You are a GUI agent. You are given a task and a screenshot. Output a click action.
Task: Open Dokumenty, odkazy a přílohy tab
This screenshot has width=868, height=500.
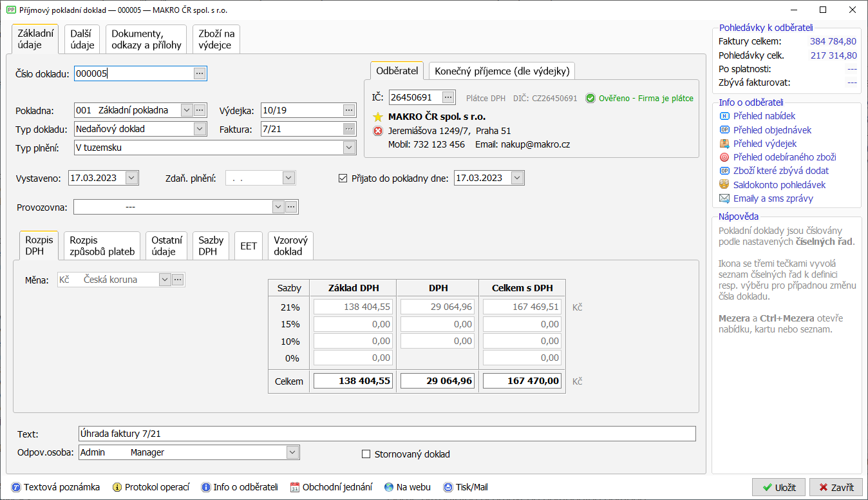[146, 39]
